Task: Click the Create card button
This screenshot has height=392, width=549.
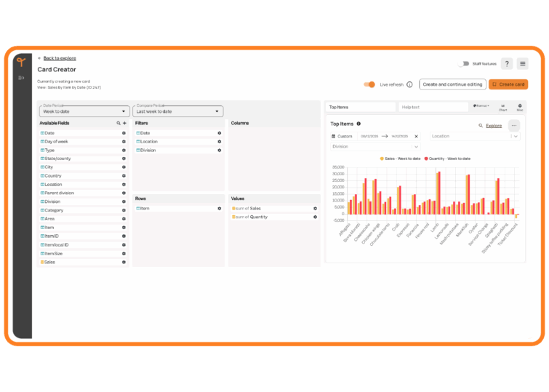Action: click(508, 84)
